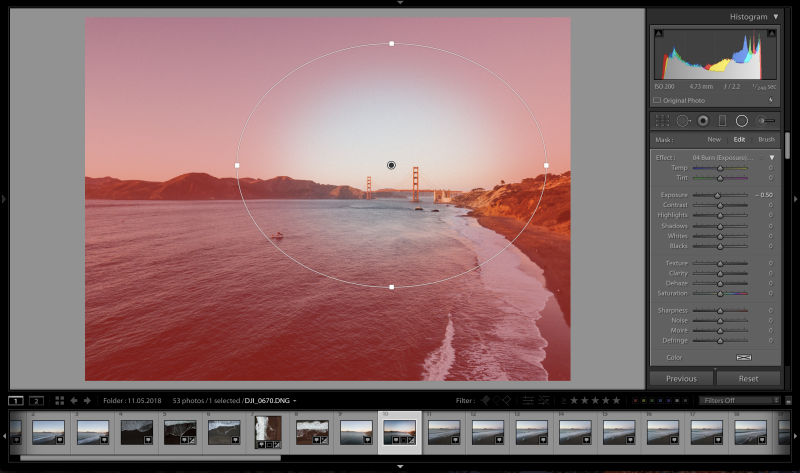The image size is (800, 473).
Task: Toggle the yellow color label filter
Action: click(643, 401)
